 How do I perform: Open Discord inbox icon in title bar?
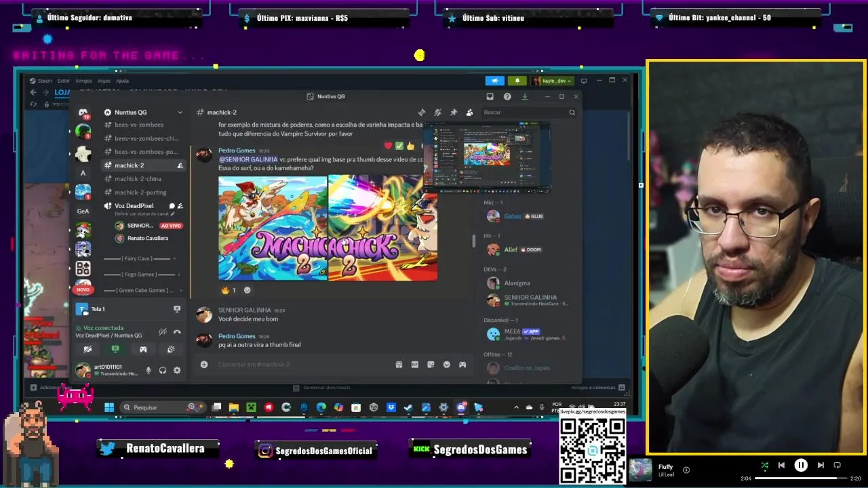490,97
